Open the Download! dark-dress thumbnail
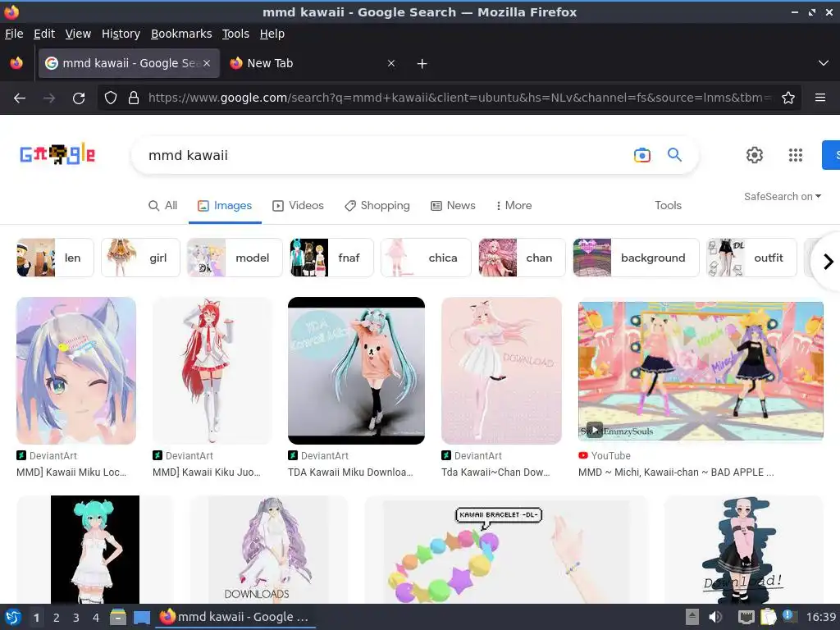The width and height of the screenshot is (840, 630). (743, 550)
